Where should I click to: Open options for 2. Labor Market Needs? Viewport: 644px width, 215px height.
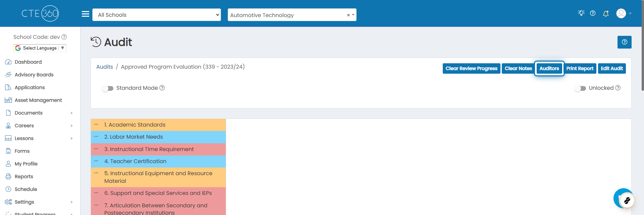[x=96, y=136]
